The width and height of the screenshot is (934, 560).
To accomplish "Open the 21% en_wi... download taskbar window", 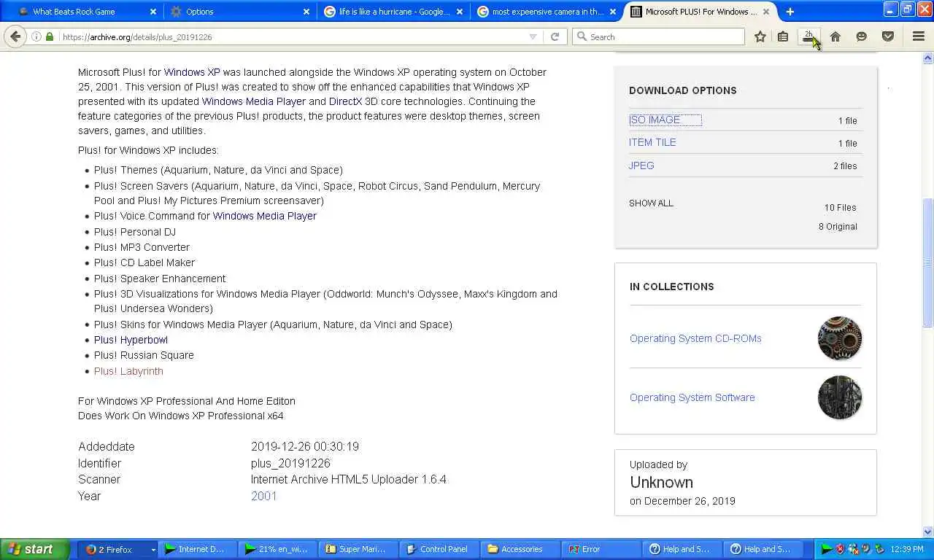I will tap(277, 550).
